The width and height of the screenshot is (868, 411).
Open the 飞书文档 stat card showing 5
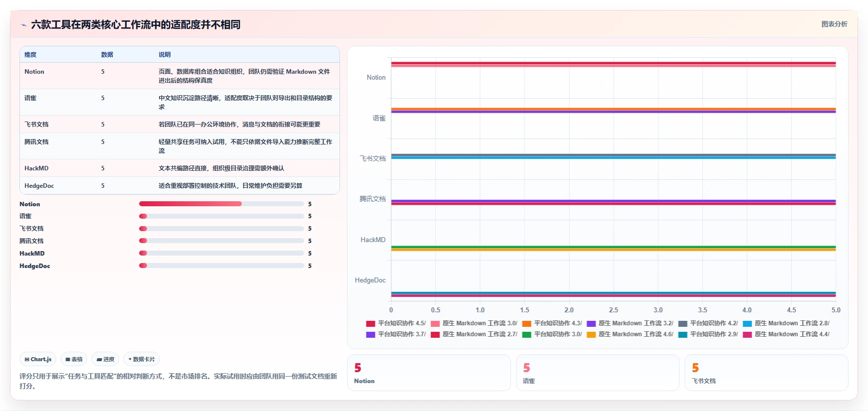pos(766,373)
